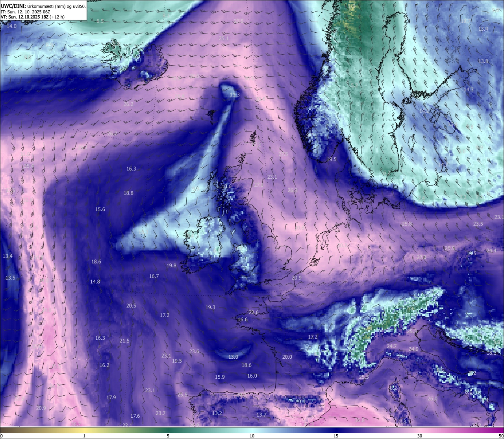This screenshot has height=439, width=504.
Task: Click the 11.3 value in the dry tongue
Action: tap(235, 94)
